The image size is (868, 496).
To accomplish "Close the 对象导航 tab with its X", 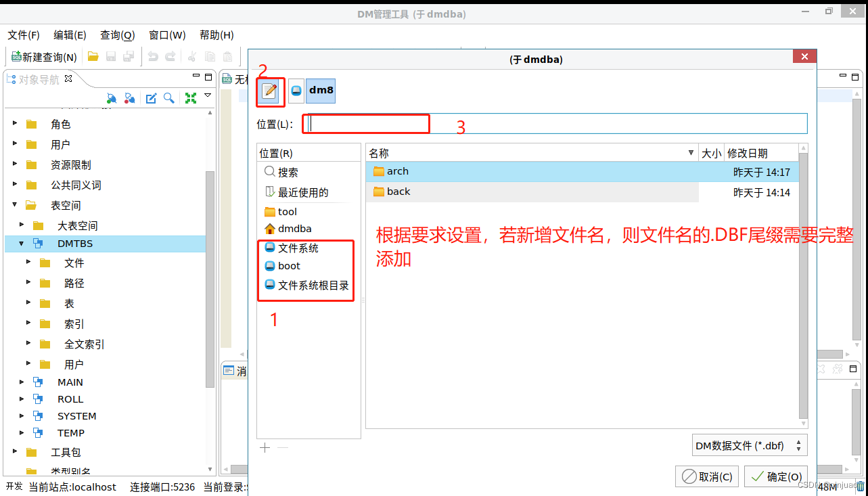I will (68, 79).
